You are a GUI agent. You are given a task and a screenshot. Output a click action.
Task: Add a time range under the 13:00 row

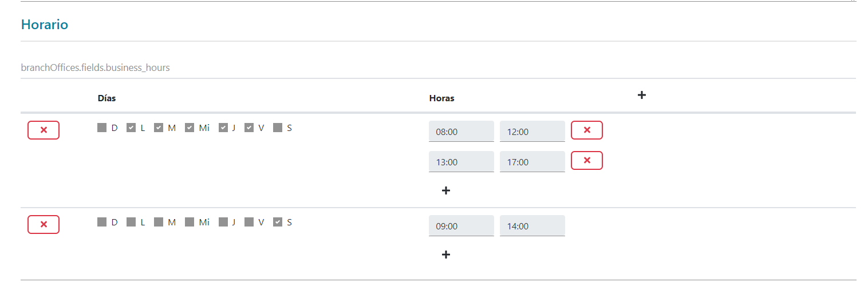point(446,190)
